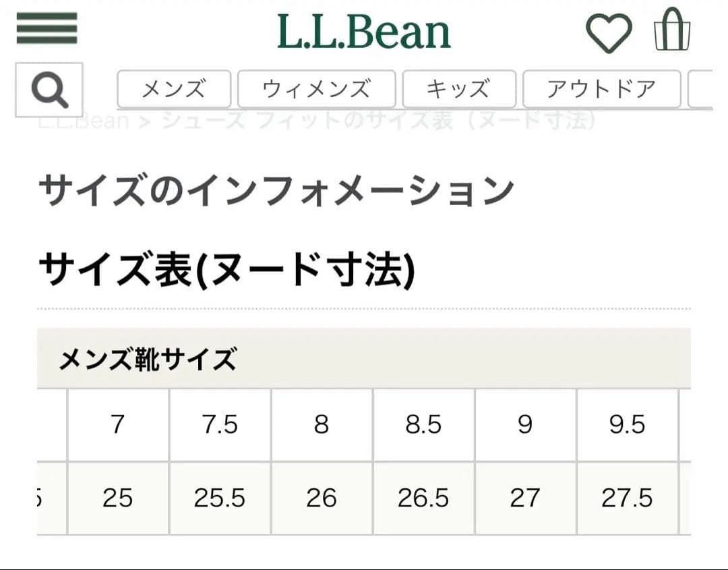This screenshot has width=728, height=570.
Task: Select size 7 in the table
Action: (119, 424)
